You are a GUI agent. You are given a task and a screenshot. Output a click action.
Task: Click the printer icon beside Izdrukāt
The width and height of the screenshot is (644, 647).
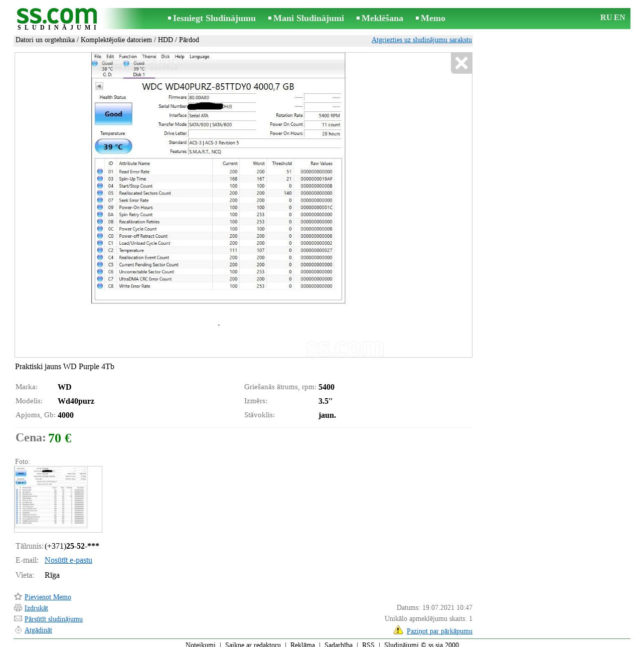point(18,608)
